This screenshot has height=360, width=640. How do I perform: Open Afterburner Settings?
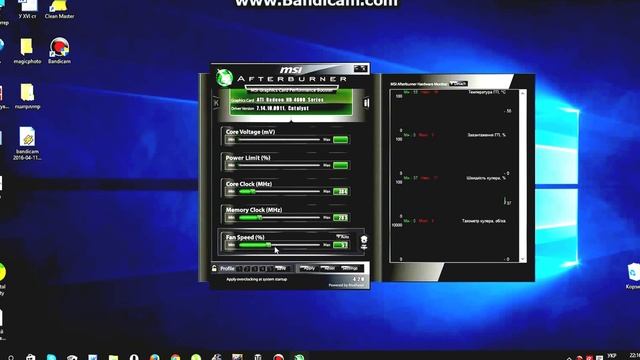click(350, 269)
